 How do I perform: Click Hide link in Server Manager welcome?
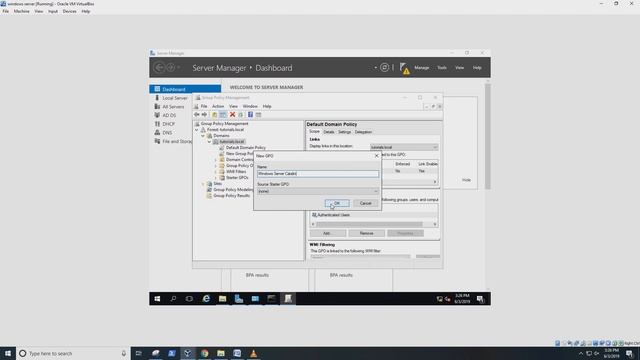466,180
